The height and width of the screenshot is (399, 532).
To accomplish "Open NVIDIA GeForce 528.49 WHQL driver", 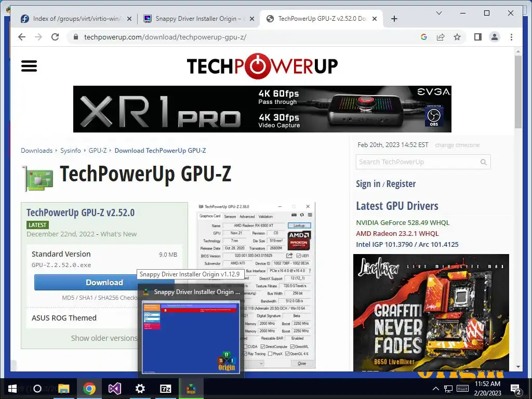I will click(403, 222).
